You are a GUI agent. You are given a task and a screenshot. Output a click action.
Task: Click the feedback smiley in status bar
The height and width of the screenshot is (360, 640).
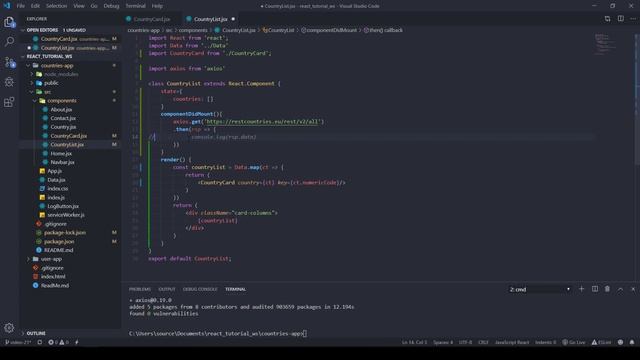620,342
